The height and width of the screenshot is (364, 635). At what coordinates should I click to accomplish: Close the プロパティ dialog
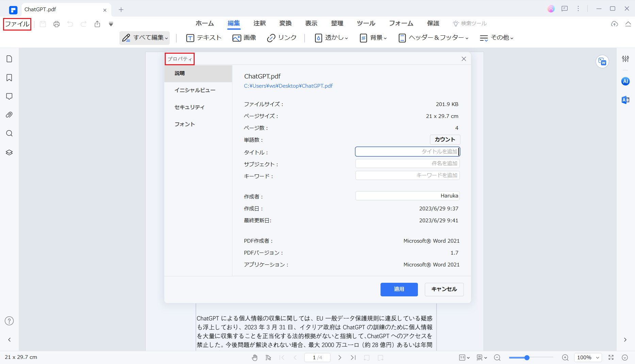(x=464, y=59)
